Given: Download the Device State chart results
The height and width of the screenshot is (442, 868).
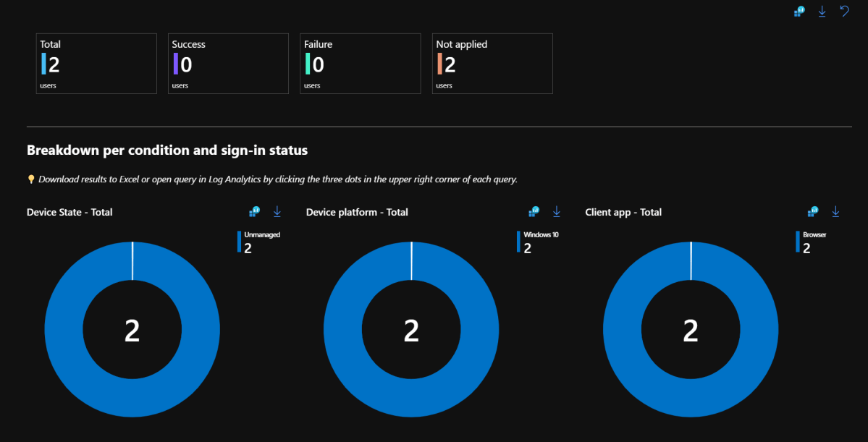Looking at the screenshot, I should coord(277,211).
